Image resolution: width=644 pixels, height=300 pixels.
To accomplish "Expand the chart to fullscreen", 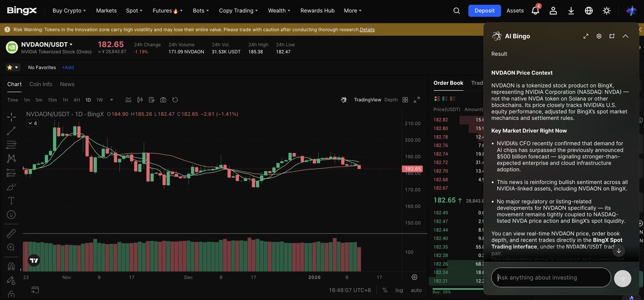I will pyautogui.click(x=417, y=100).
